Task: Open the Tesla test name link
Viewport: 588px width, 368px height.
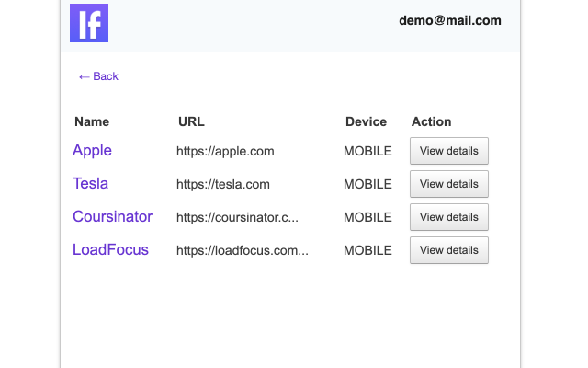Action: [90, 183]
